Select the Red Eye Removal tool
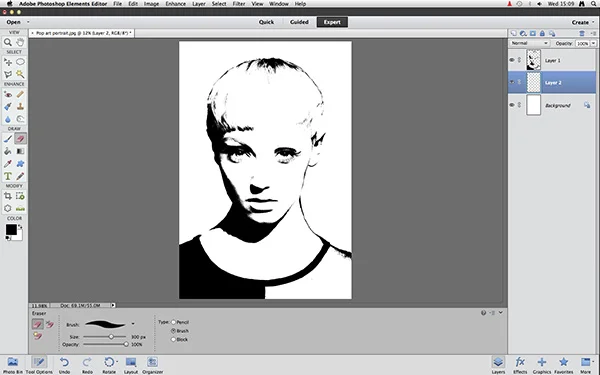The width and height of the screenshot is (600, 375). (8, 94)
